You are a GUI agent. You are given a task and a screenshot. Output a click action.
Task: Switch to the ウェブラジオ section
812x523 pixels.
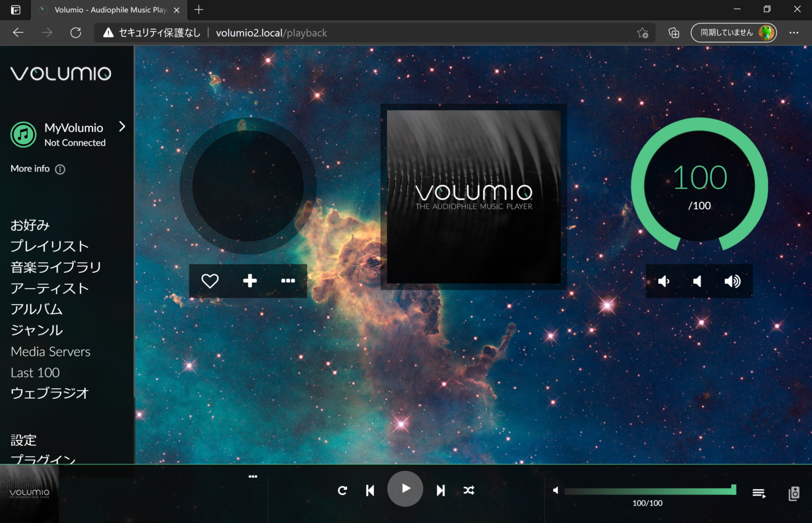click(x=49, y=393)
